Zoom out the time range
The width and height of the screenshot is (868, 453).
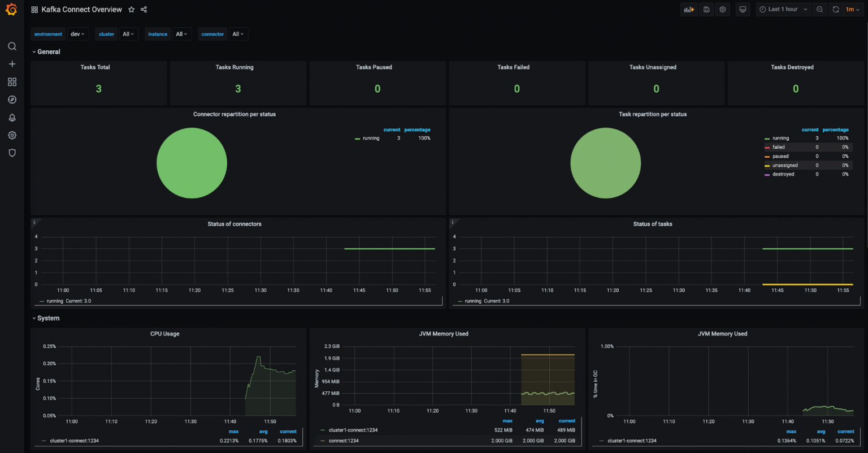(x=819, y=10)
